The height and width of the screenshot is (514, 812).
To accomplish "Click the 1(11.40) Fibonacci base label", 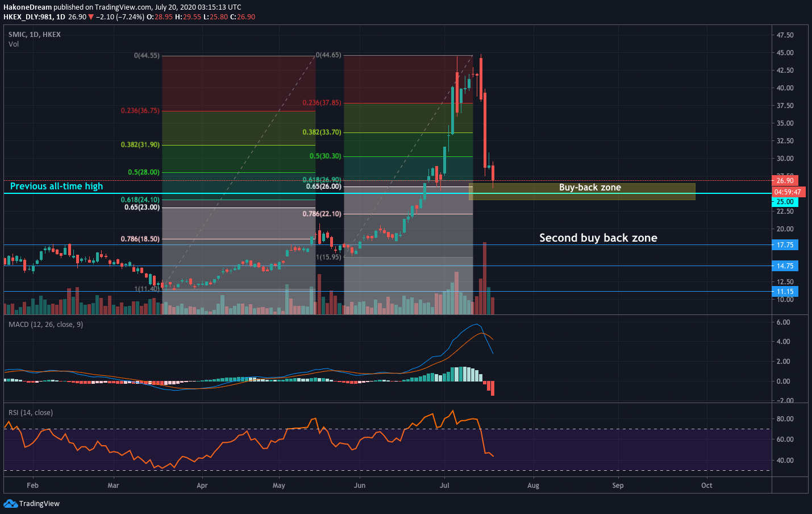I will [x=147, y=289].
